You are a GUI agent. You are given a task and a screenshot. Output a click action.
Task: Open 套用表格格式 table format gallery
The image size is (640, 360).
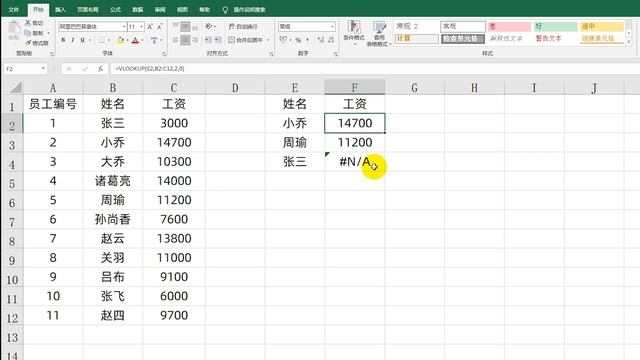pos(379,33)
